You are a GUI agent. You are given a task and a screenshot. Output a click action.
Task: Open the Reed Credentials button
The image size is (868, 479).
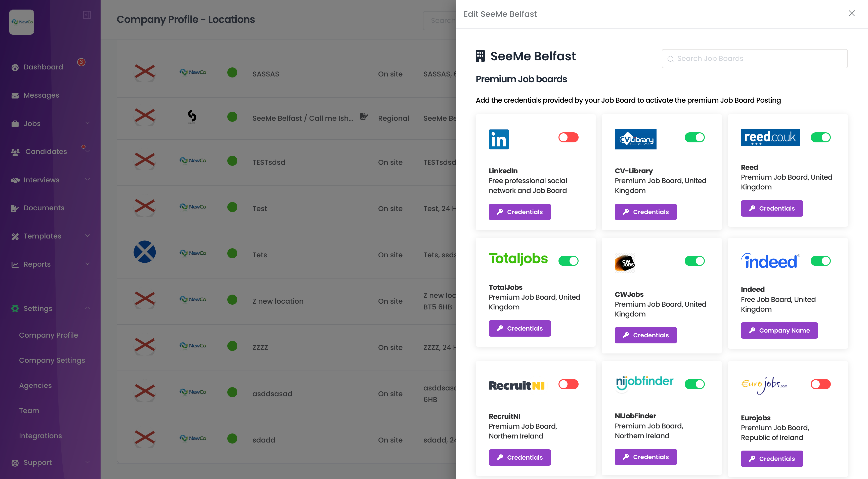(772, 208)
